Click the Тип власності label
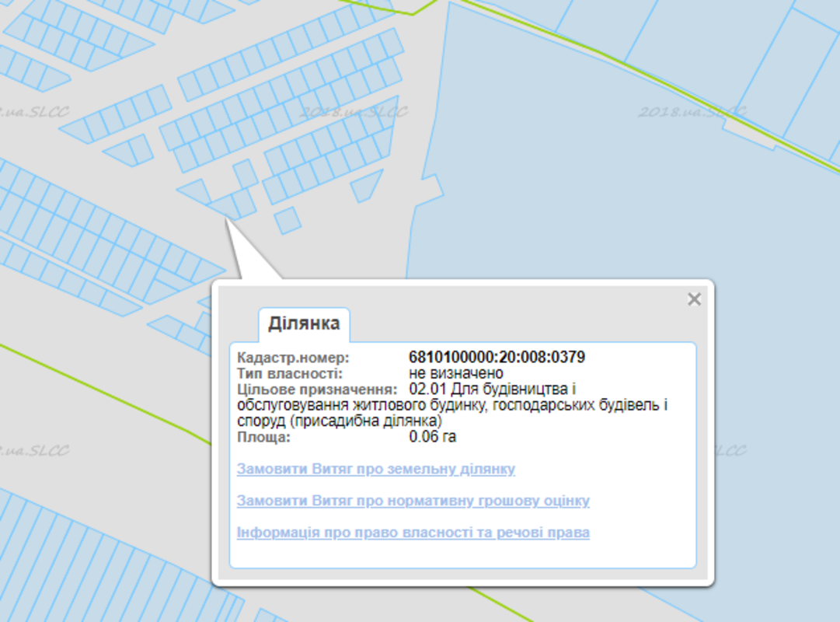Image resolution: width=840 pixels, height=622 pixels. click(x=289, y=374)
